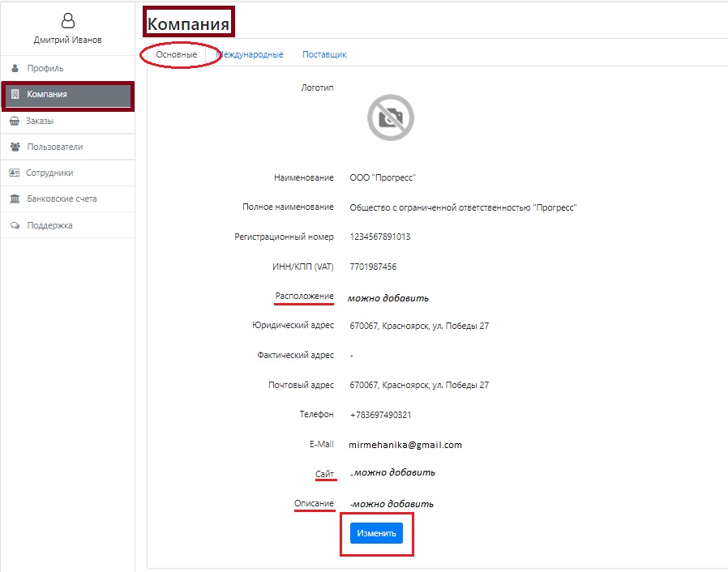The image size is (728, 572).
Task: Click registration number 1234567891013
Action: [380, 237]
